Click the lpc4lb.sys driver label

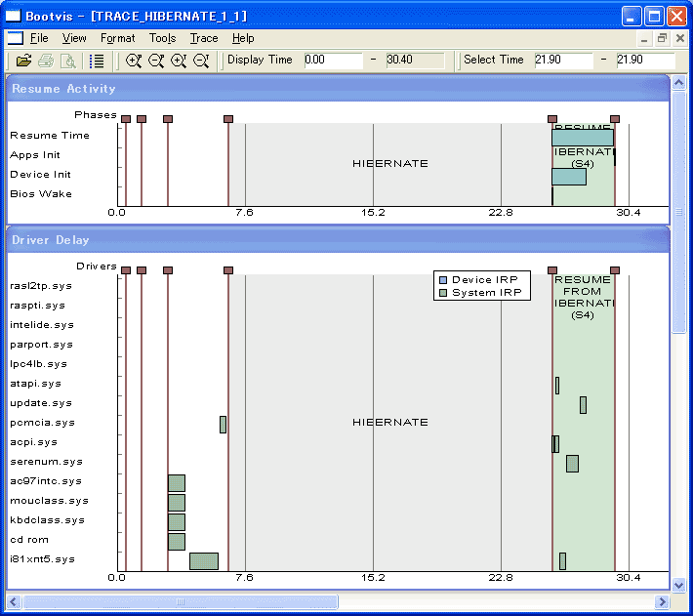[38, 364]
